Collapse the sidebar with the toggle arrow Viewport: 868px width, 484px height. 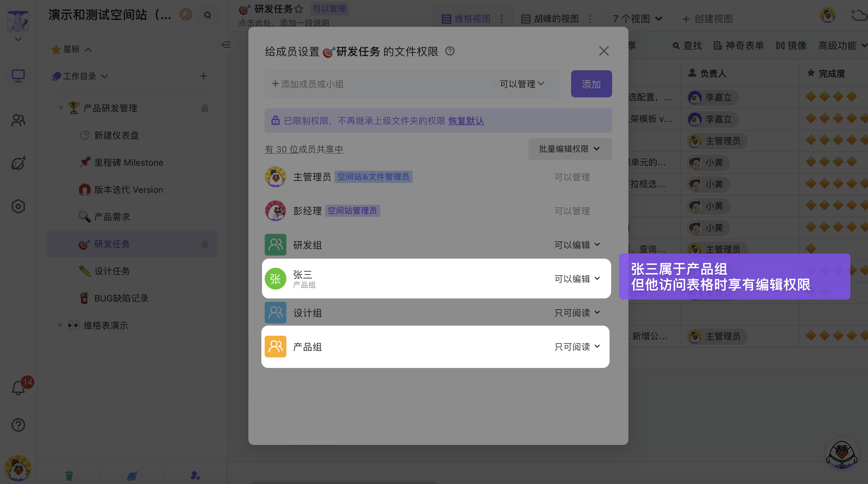click(x=226, y=45)
